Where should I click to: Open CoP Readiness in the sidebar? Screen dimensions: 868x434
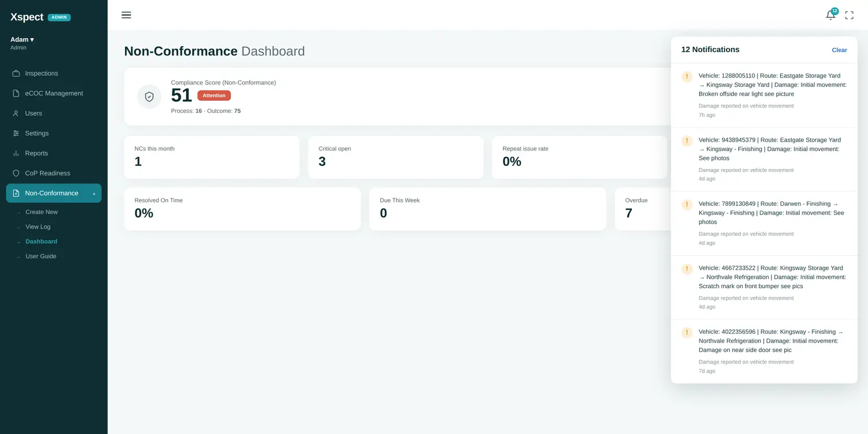54,173
